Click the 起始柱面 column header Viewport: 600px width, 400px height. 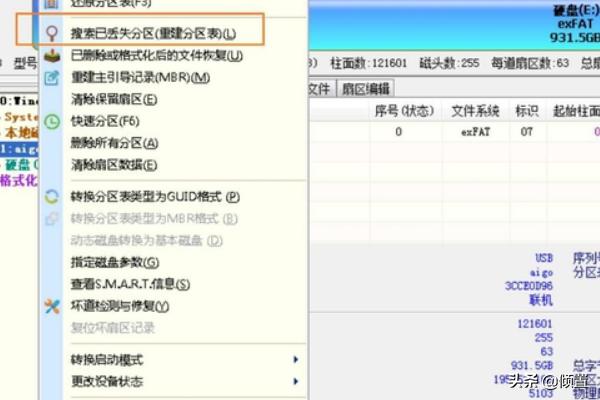point(576,111)
